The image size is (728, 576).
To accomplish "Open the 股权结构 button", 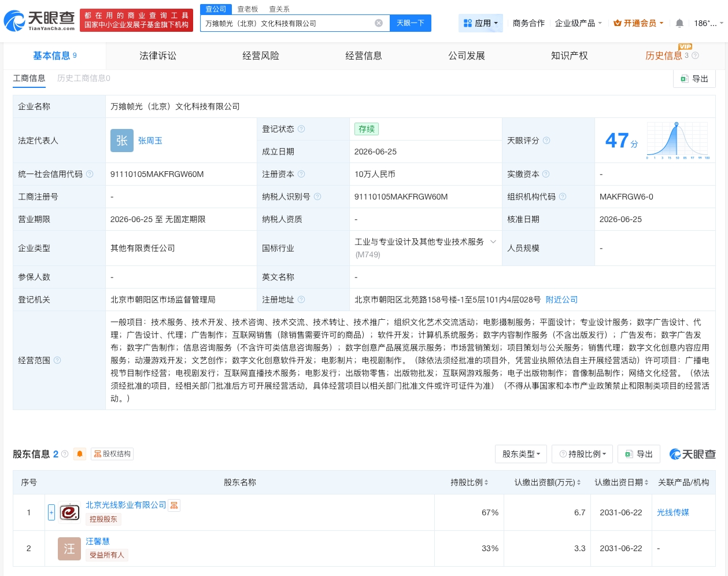I will coord(112,454).
